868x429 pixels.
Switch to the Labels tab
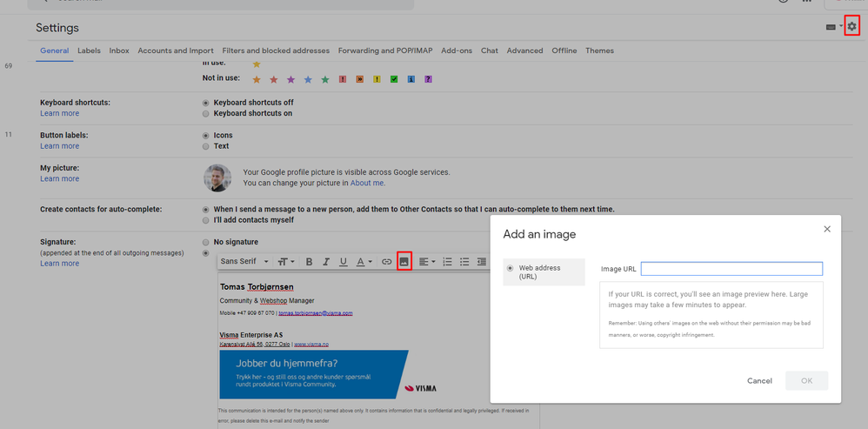[x=89, y=50]
